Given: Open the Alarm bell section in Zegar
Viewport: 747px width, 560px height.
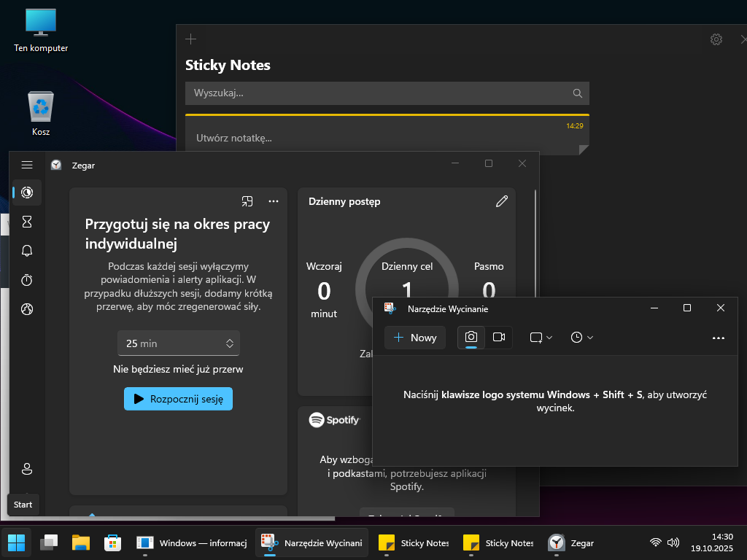Looking at the screenshot, I should pos(27,251).
